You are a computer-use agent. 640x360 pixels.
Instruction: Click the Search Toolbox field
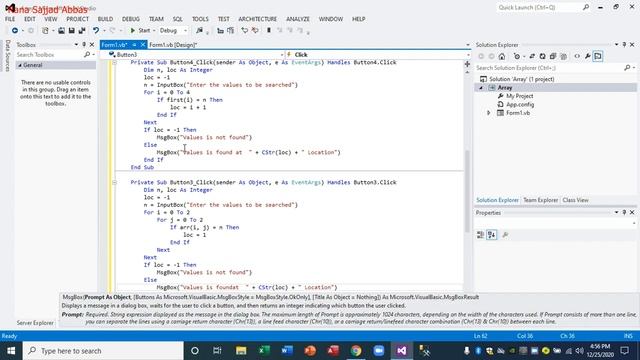(49, 55)
